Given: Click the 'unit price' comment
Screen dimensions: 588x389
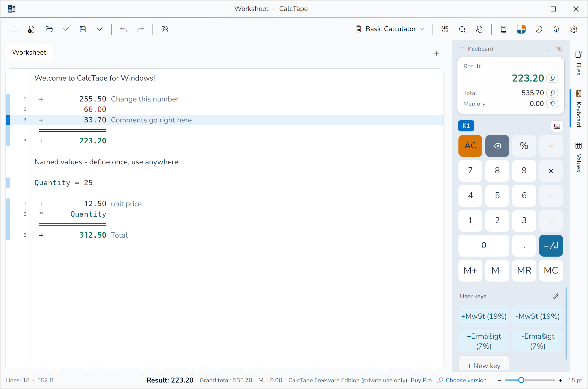Looking at the screenshot, I should 126,204.
